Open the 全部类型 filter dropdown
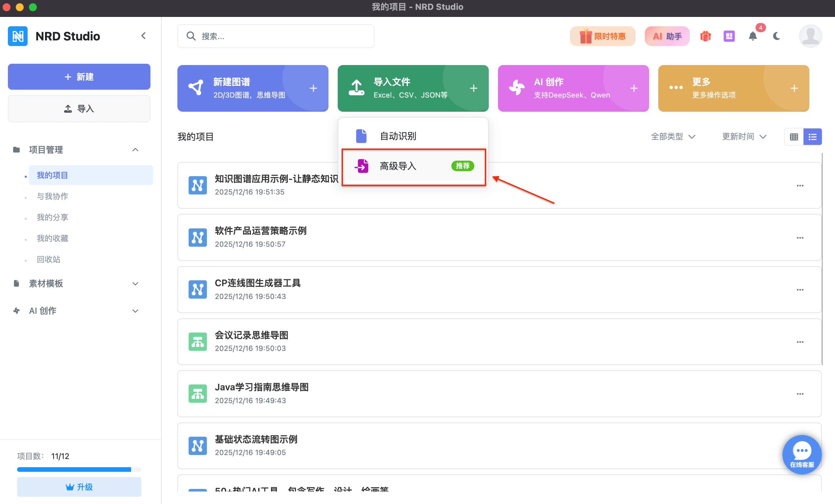The height and width of the screenshot is (504, 835). 673,137
